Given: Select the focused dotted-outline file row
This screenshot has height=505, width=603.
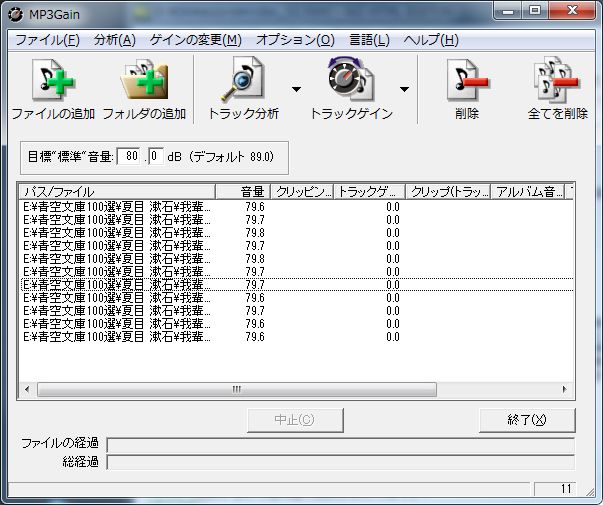Looking at the screenshot, I should 296,285.
